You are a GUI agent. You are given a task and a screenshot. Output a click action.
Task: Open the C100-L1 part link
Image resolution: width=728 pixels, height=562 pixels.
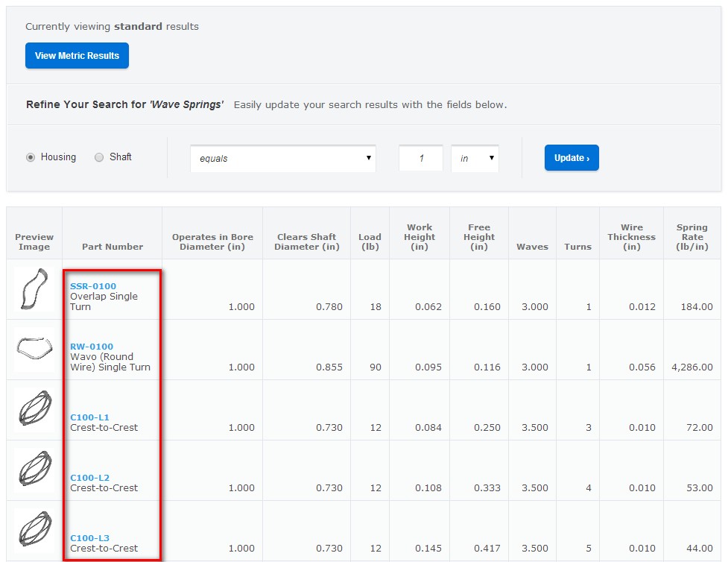pos(89,417)
